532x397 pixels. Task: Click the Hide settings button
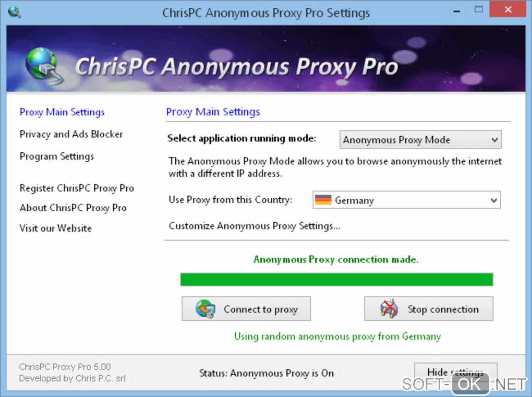[x=455, y=372]
